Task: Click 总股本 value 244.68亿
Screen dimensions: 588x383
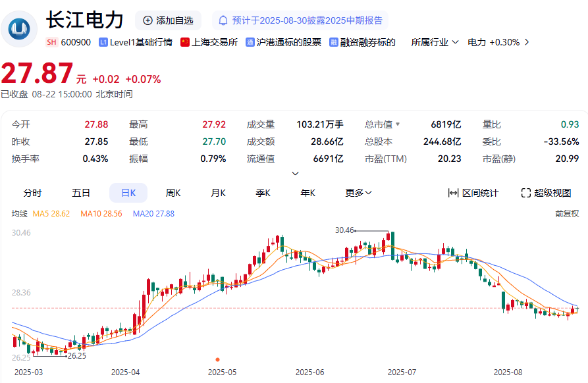Action: pyautogui.click(x=442, y=141)
